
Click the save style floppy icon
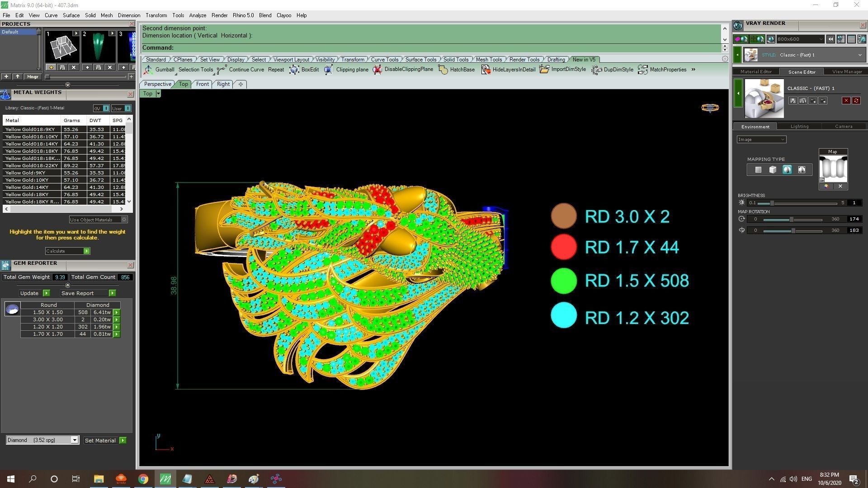(793, 101)
